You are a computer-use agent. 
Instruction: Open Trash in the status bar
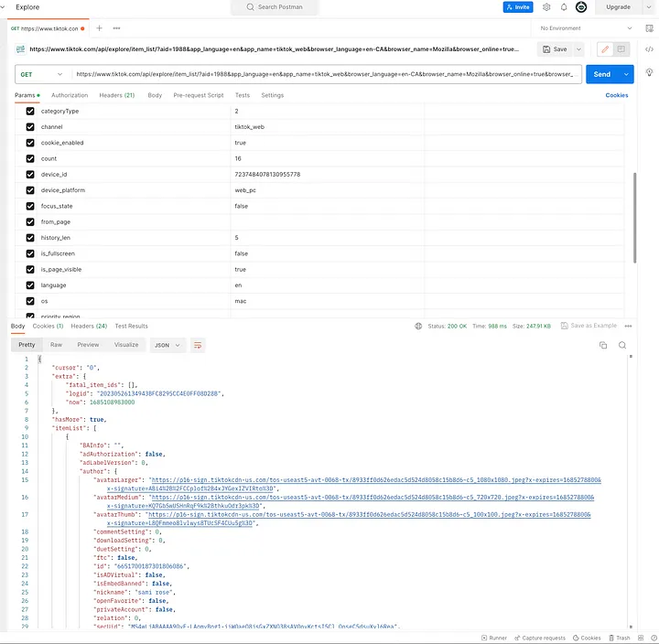[x=620, y=638]
